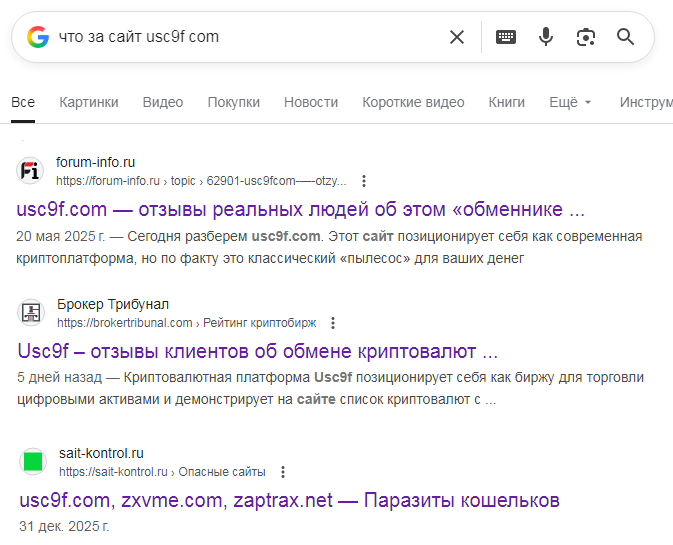
Task: Clear the search query with X
Action: point(457,37)
